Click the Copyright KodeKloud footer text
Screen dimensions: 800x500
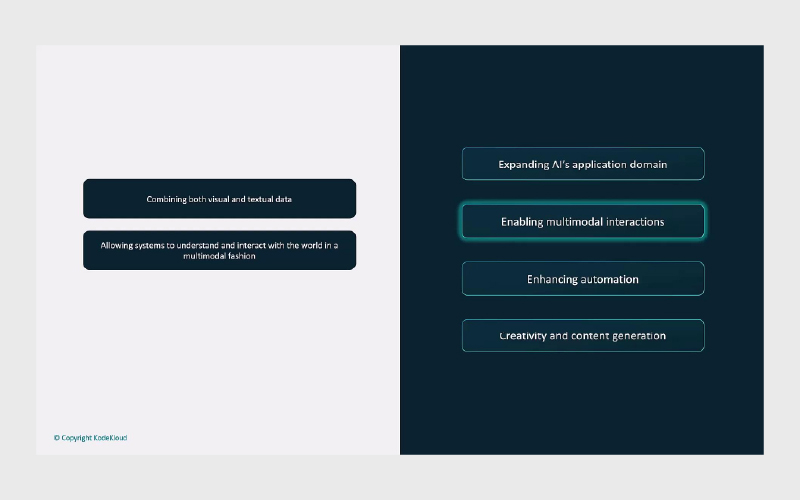coord(90,438)
